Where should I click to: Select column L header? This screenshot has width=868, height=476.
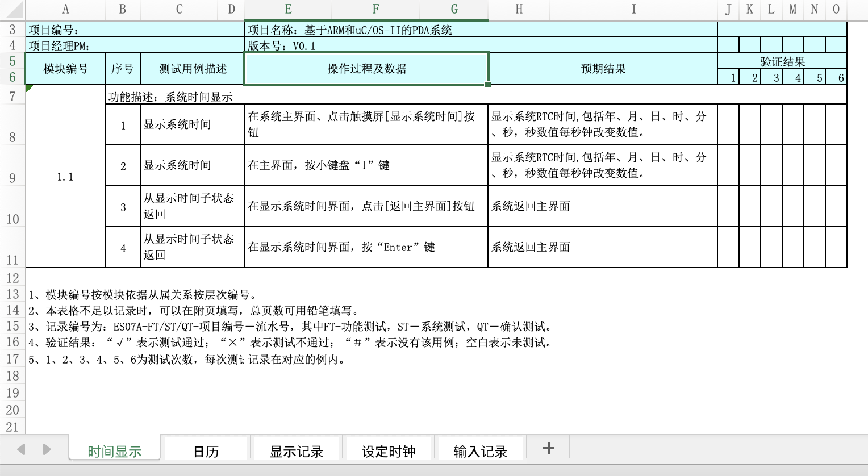[x=771, y=9]
